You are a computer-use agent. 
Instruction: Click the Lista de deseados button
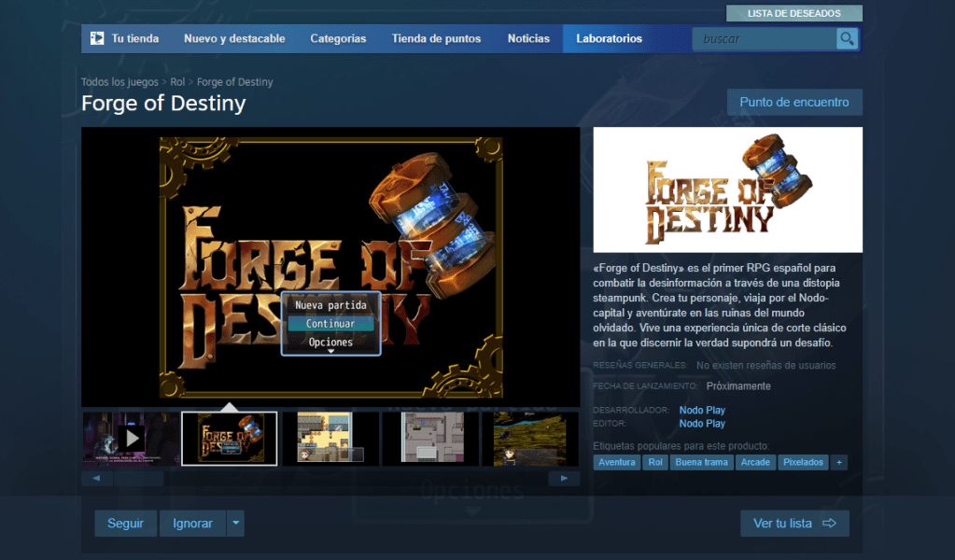[x=793, y=13]
